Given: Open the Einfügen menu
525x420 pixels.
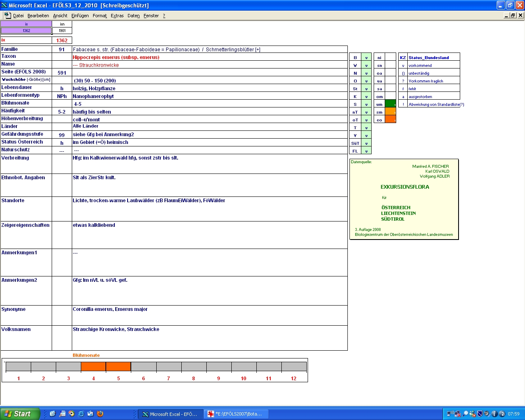Looking at the screenshot, I should coord(80,16).
